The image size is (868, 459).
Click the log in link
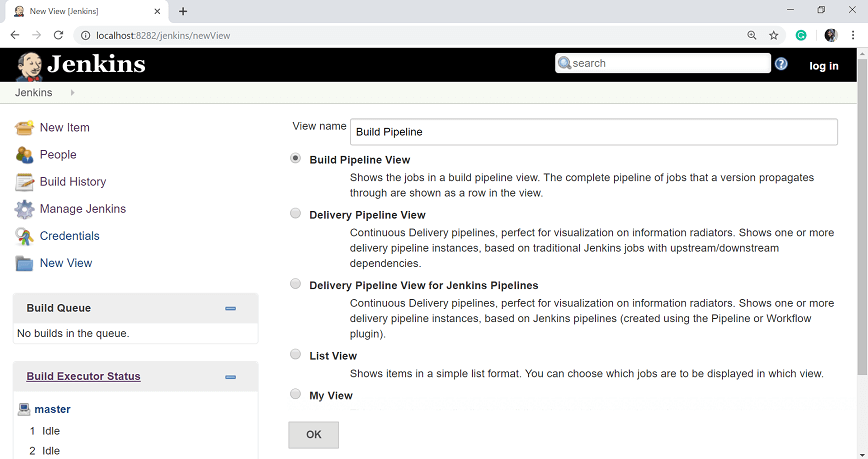(x=824, y=66)
